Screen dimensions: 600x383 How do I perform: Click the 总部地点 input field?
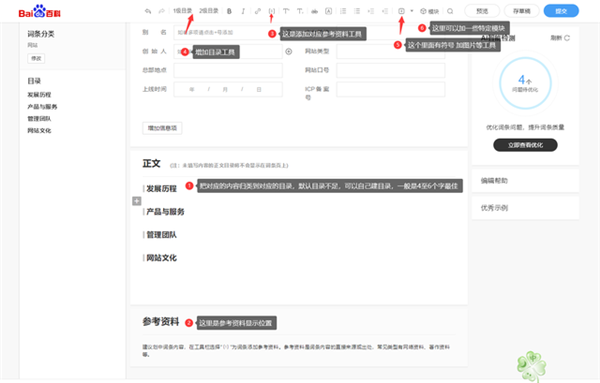coord(228,70)
